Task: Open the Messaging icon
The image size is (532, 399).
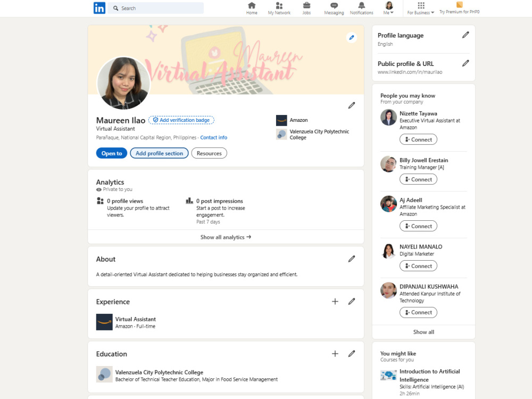Action: click(x=334, y=8)
